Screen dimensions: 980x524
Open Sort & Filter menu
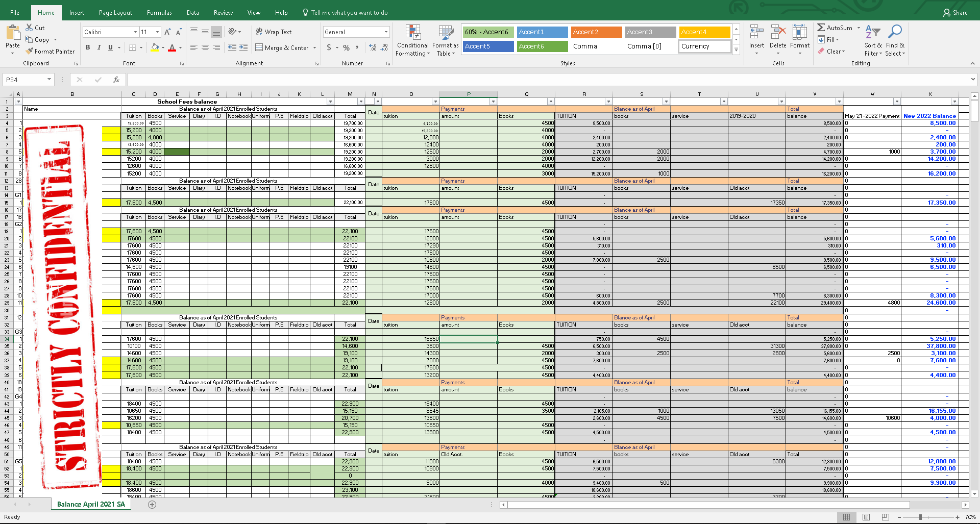[x=873, y=40]
